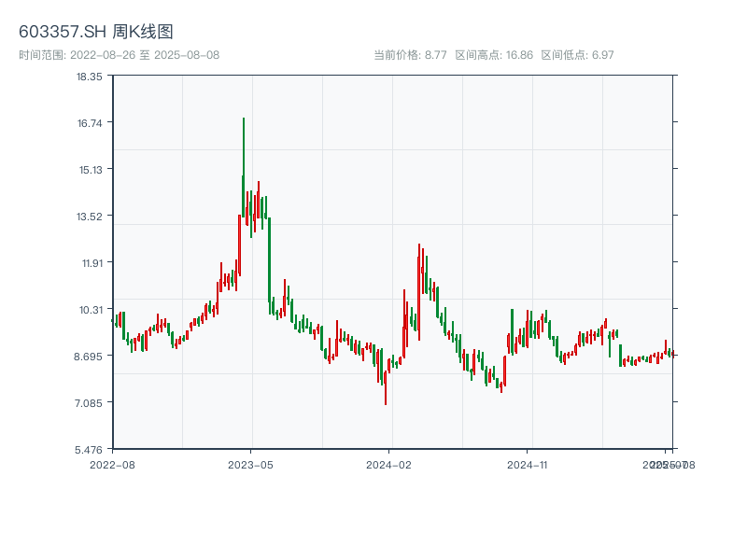Click the x-axis label 2022-08

click(x=112, y=465)
